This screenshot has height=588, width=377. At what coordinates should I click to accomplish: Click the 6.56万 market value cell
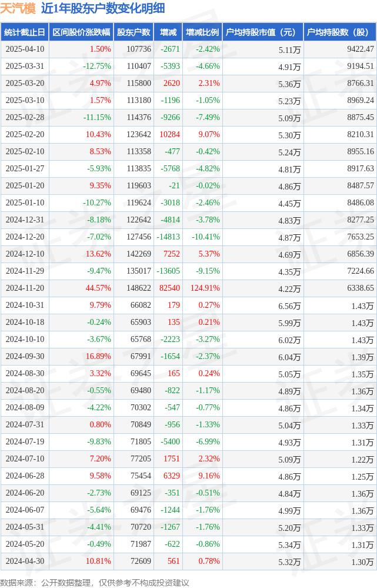[289, 306]
